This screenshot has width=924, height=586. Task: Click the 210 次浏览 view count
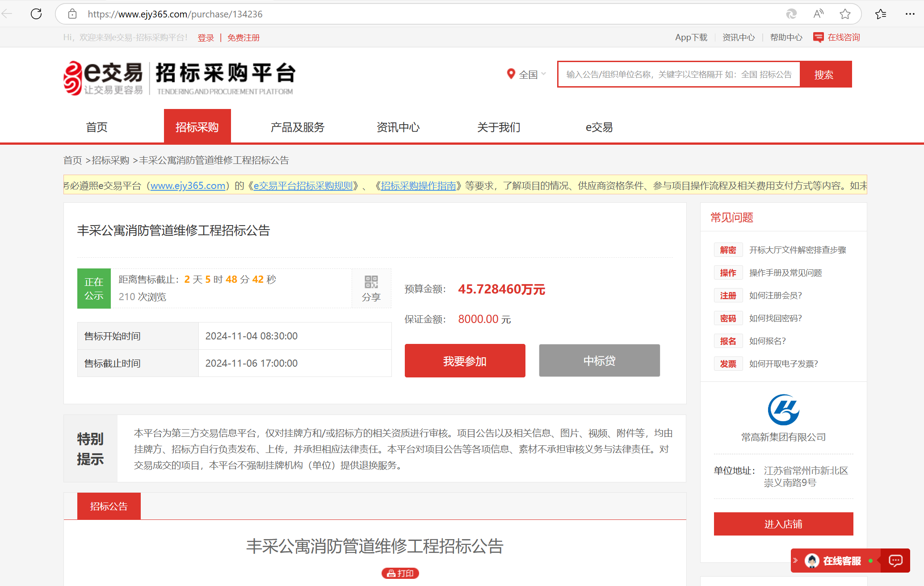142,297
